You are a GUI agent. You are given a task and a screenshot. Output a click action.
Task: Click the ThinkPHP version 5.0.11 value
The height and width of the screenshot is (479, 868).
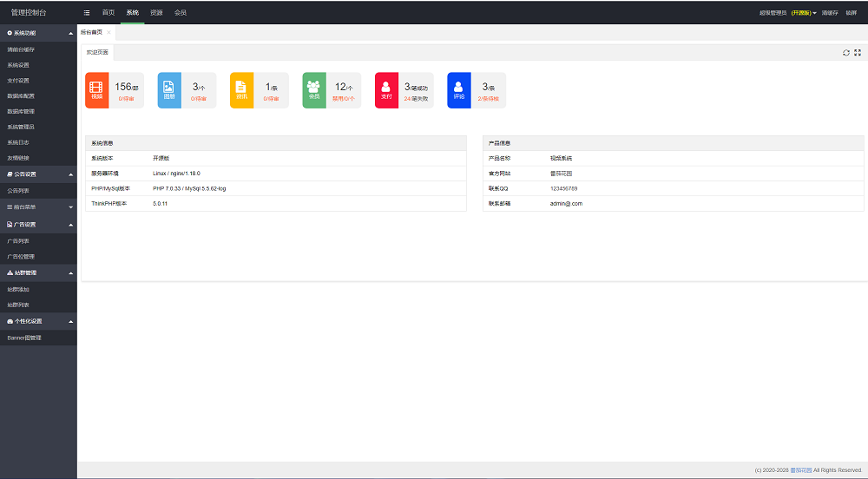pos(160,204)
